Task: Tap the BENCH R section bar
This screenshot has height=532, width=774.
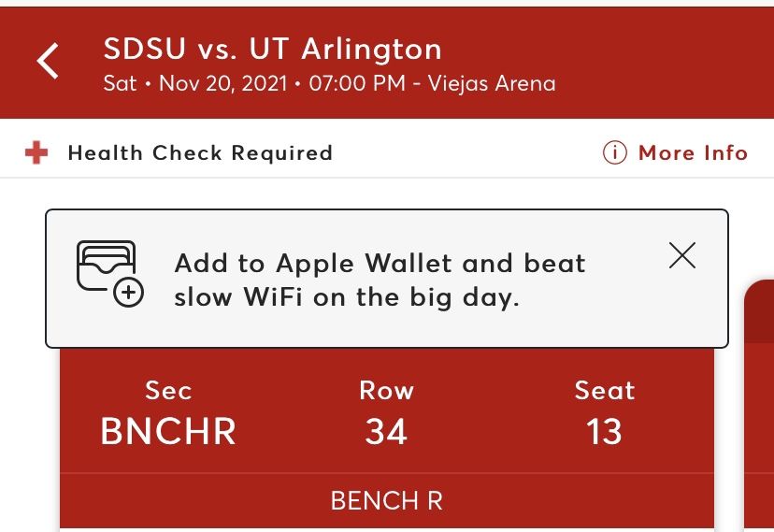Action: pyautogui.click(x=386, y=501)
